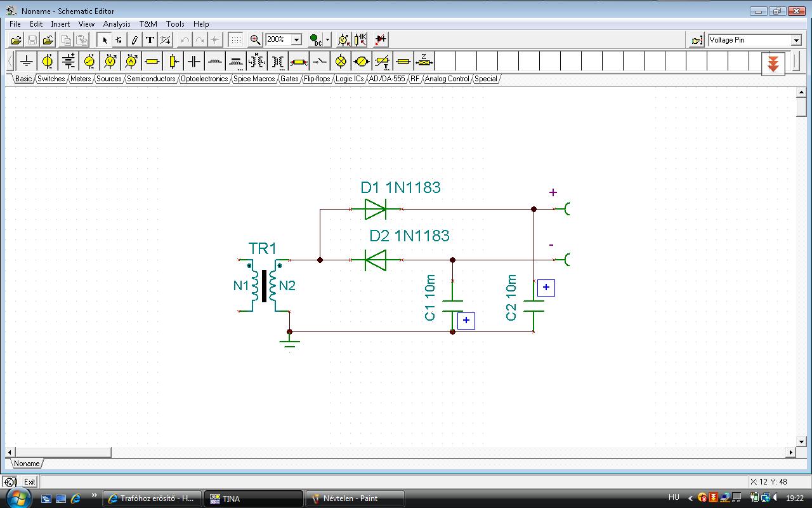Screen dimensions: 812x508
Task: Switch to the Logic ICs tab
Action: (x=350, y=79)
